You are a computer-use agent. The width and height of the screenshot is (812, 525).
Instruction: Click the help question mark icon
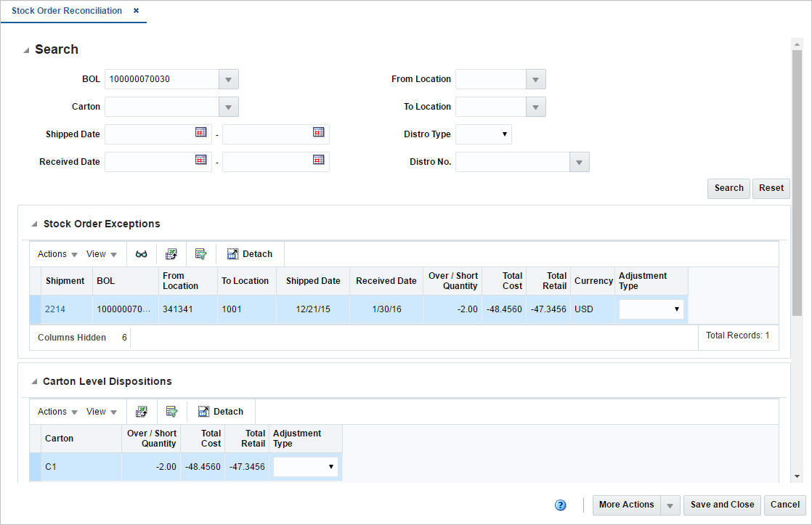[560, 505]
